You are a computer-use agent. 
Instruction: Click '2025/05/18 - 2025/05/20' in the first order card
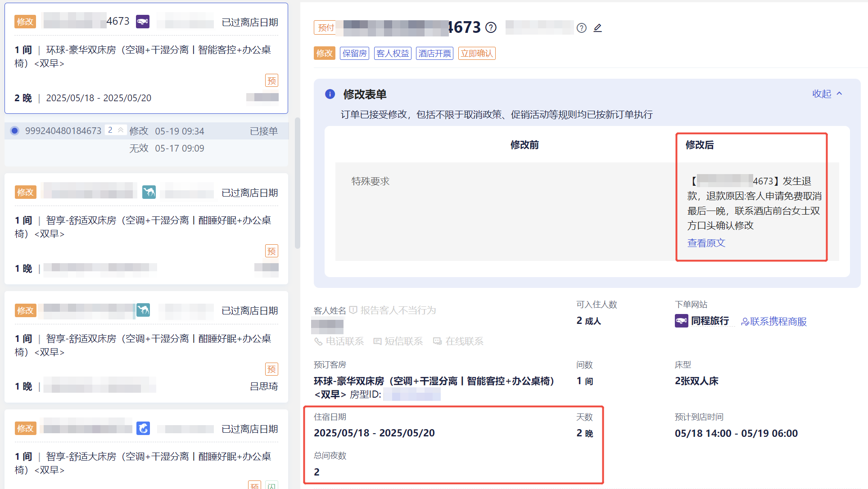[x=99, y=98]
